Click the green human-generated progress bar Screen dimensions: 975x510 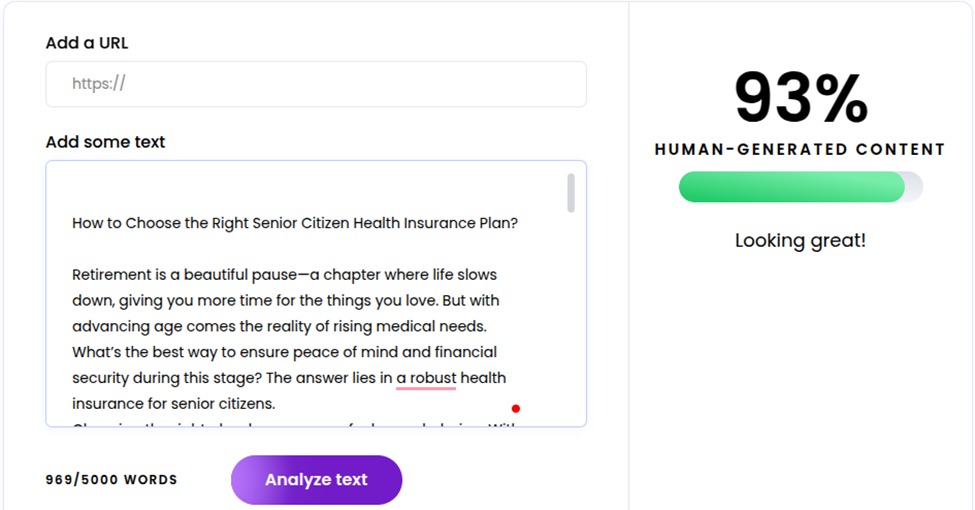(x=790, y=187)
